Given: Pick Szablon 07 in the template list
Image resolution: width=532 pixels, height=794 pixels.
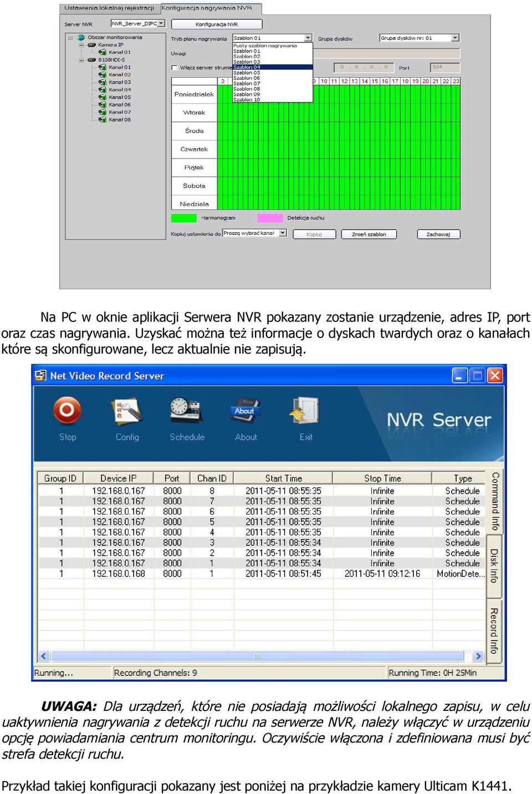Looking at the screenshot, I should 273,84.
